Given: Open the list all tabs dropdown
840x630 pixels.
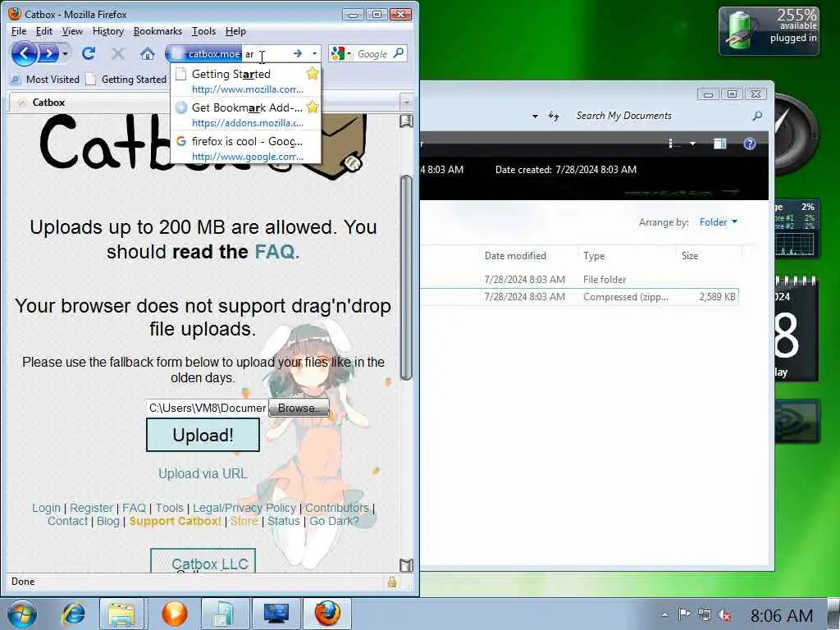Looking at the screenshot, I should (x=406, y=102).
